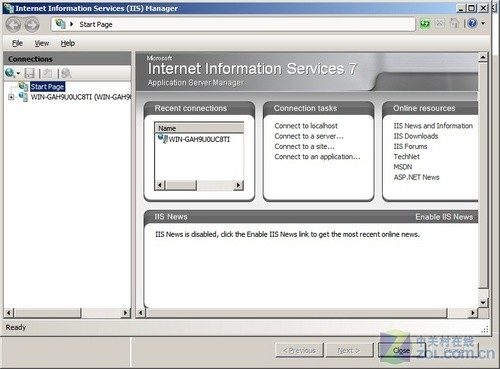Click the blue Help question mark icon
500x369 pixels.
[472, 23]
